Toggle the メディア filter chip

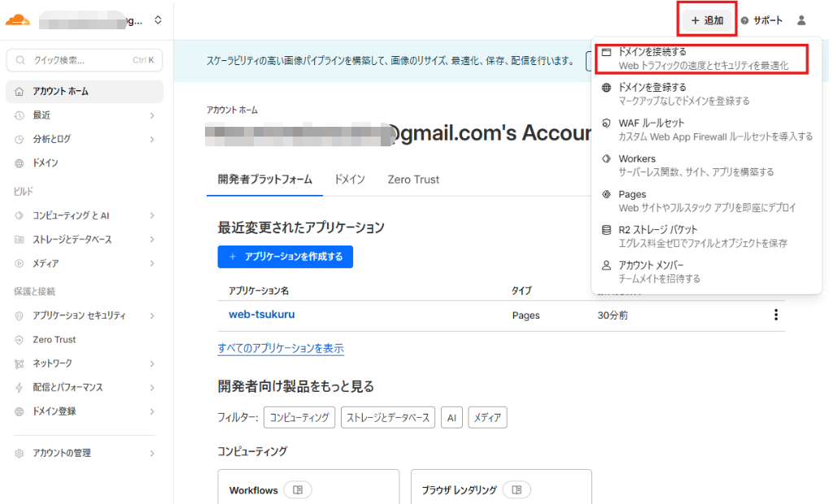point(488,417)
